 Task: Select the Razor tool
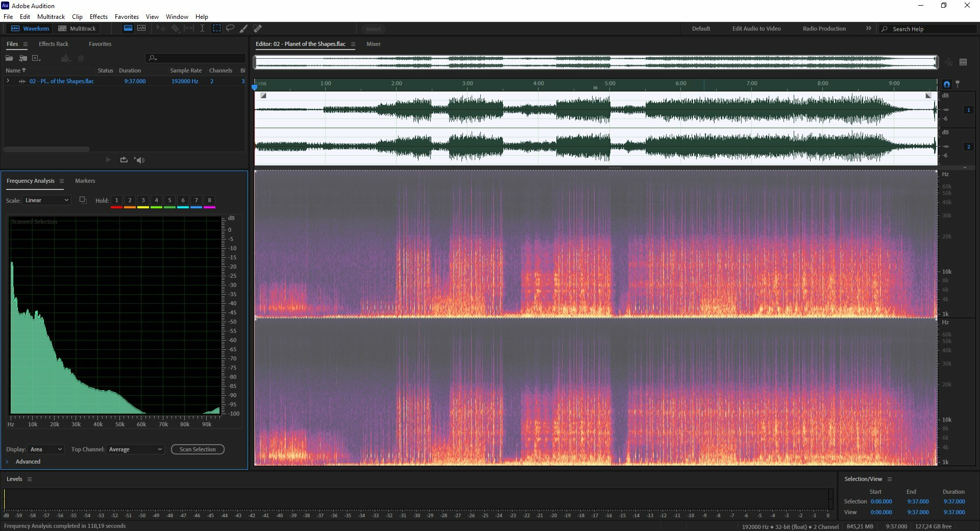click(175, 29)
